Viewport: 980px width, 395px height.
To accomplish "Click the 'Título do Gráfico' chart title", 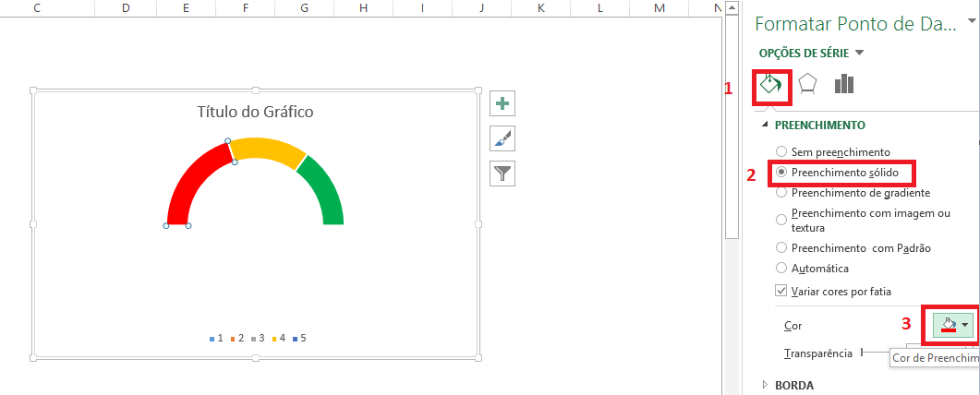I will [255, 113].
